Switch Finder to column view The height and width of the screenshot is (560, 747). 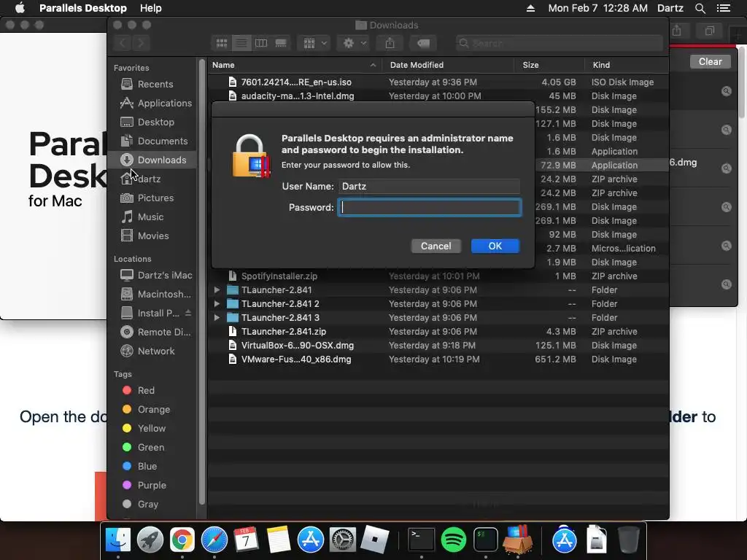tap(261, 43)
